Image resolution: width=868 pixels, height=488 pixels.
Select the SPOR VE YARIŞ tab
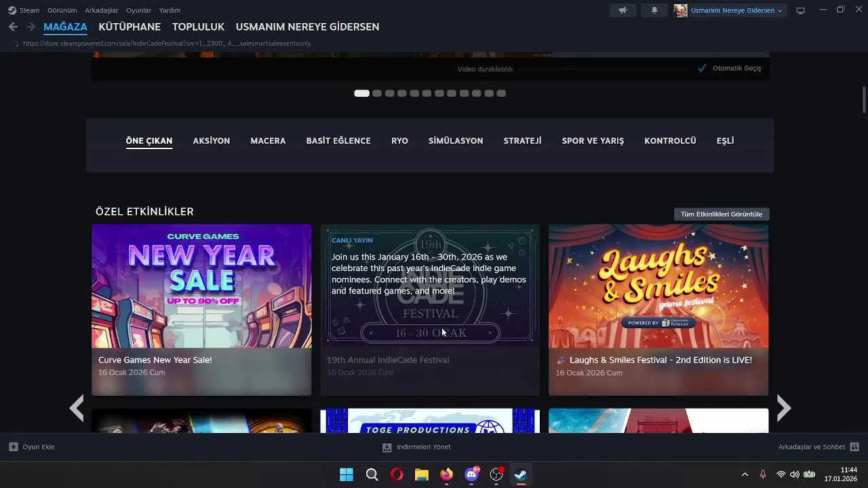tap(593, 140)
